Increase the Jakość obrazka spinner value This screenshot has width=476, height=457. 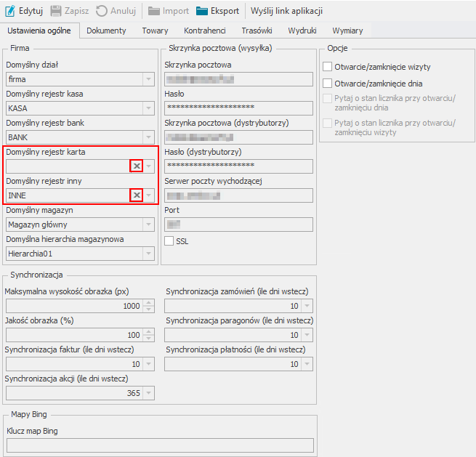pyautogui.click(x=149, y=332)
